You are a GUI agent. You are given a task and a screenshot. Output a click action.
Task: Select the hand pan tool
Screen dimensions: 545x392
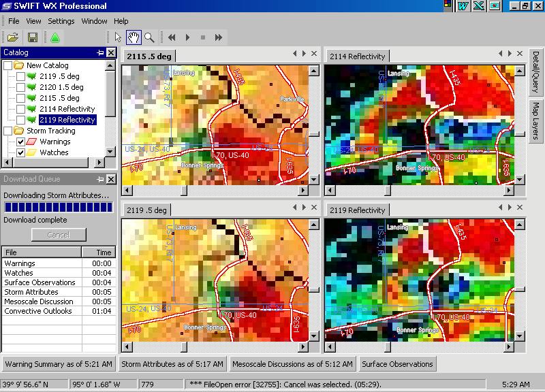(x=134, y=37)
